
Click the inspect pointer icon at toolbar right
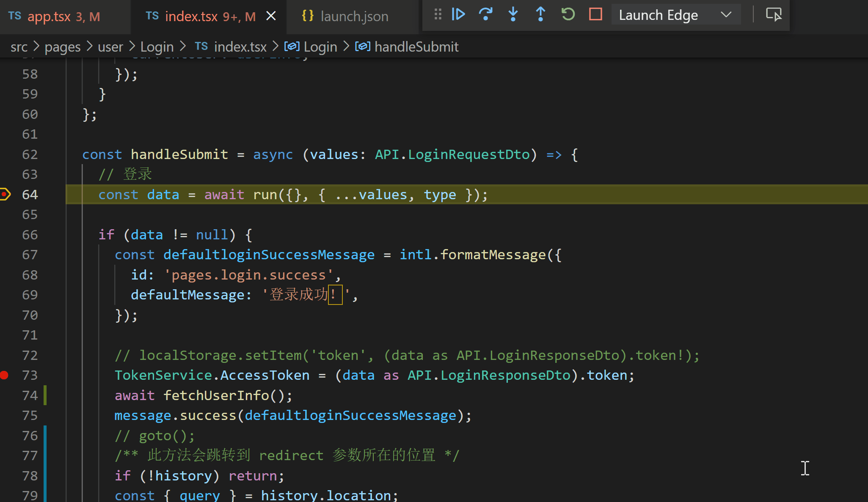pos(774,14)
